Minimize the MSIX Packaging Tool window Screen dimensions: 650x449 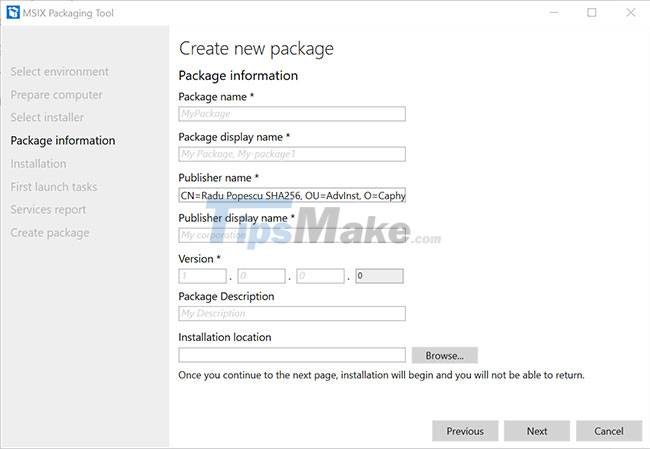click(554, 12)
